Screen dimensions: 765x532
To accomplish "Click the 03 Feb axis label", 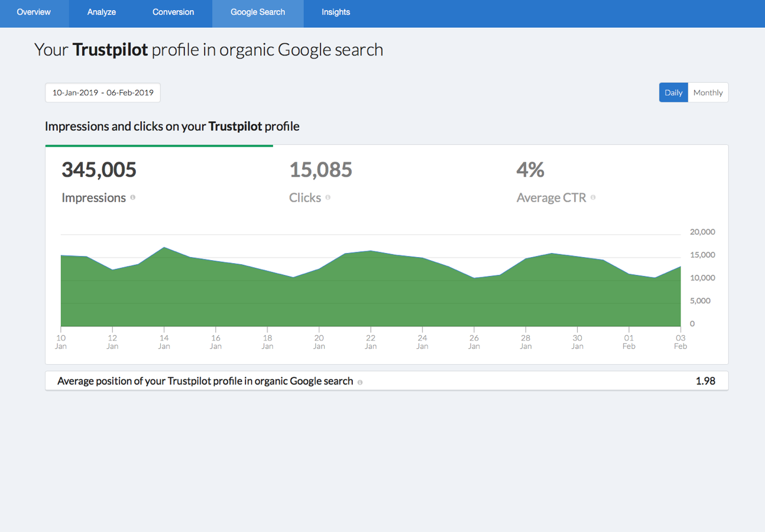I will (680, 342).
